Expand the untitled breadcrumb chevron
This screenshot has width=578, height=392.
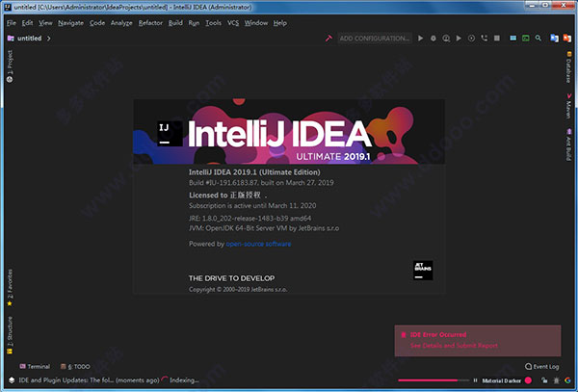49,39
